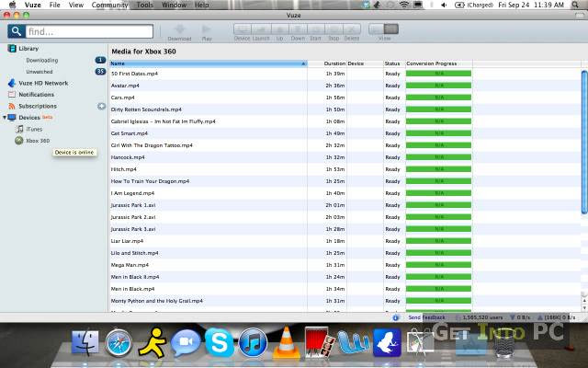Open VLC cone icon in the Dock
Image resolution: width=588 pixels, height=368 pixels.
[287, 342]
